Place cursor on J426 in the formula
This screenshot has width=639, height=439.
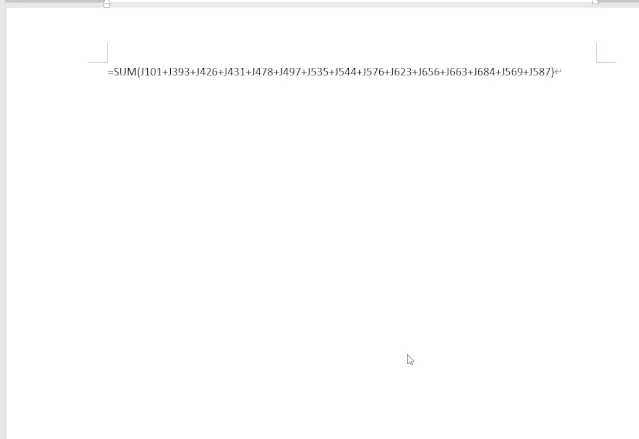(207, 72)
